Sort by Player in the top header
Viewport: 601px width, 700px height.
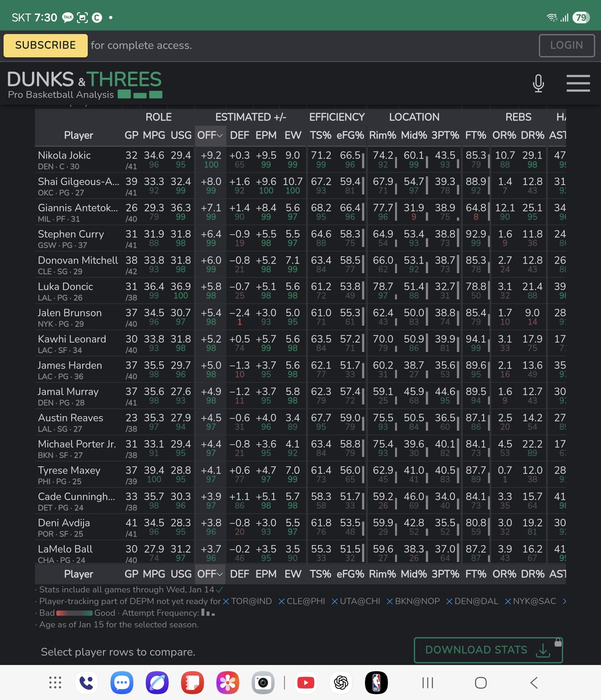point(79,135)
